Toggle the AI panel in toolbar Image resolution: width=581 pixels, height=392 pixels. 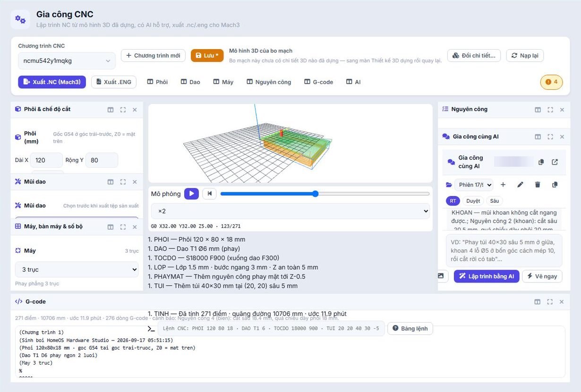[x=353, y=82]
